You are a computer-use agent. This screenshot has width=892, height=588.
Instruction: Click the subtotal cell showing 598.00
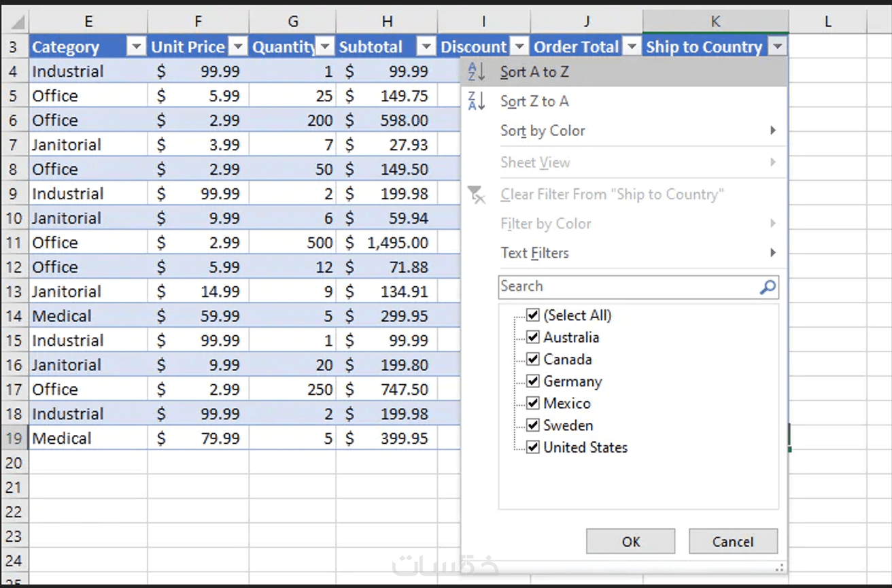387,120
